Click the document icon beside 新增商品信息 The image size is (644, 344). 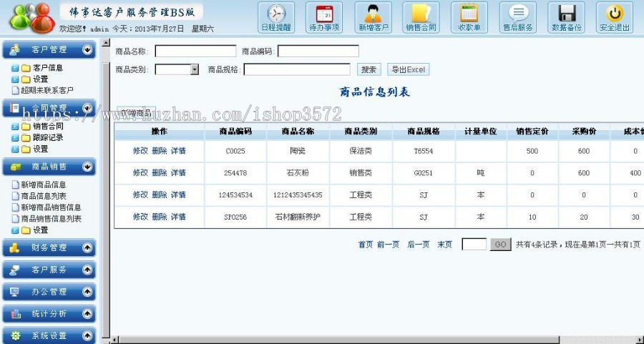15,185
